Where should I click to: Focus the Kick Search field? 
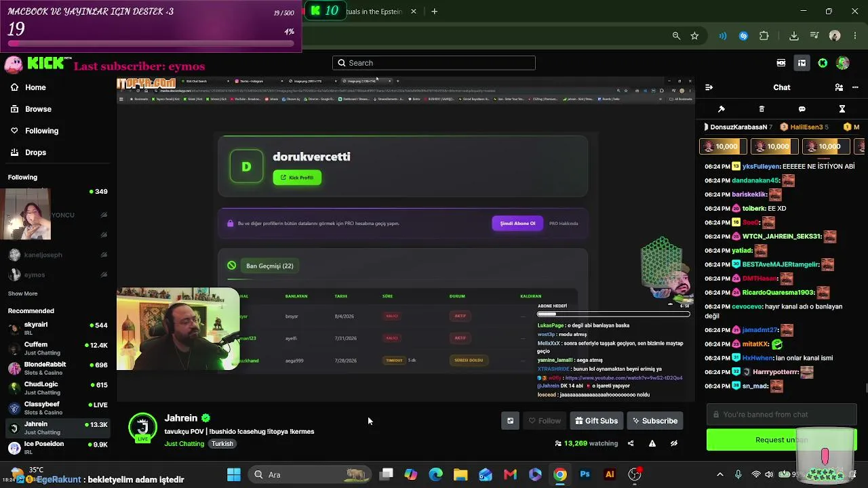(x=434, y=63)
